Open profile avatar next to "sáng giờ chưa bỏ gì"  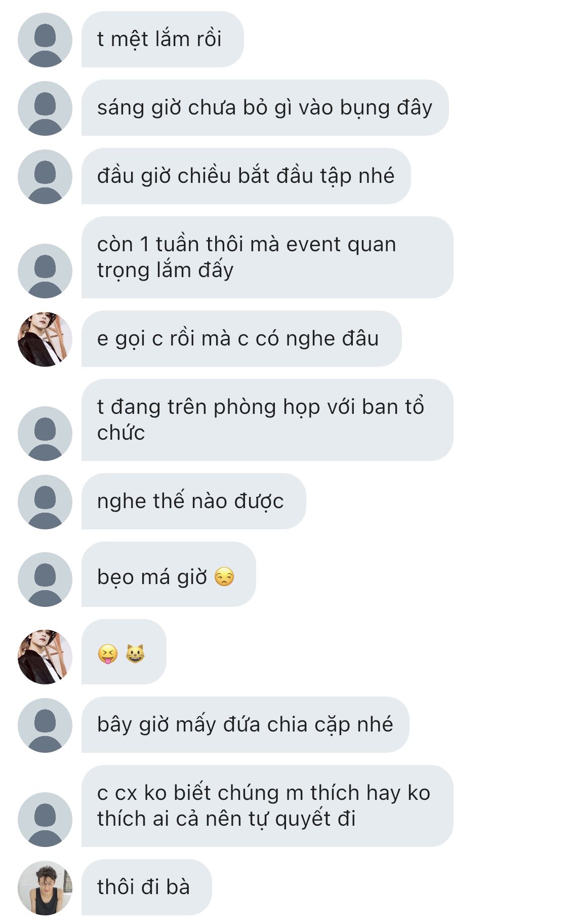[x=45, y=108]
